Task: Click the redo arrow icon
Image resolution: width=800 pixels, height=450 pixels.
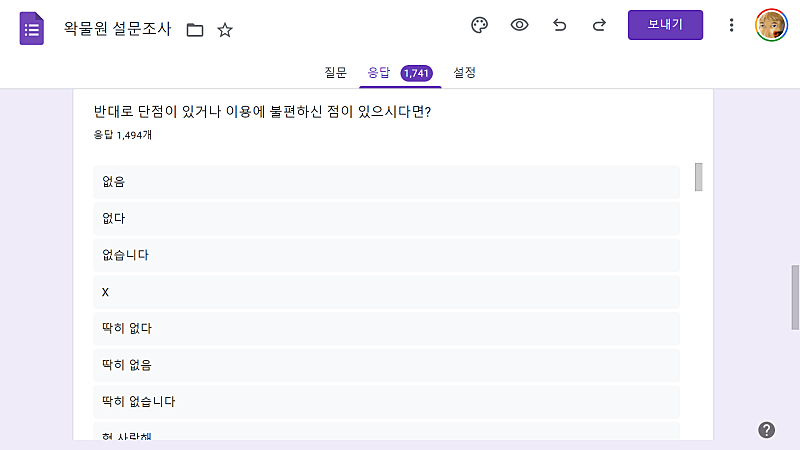Action: (599, 25)
